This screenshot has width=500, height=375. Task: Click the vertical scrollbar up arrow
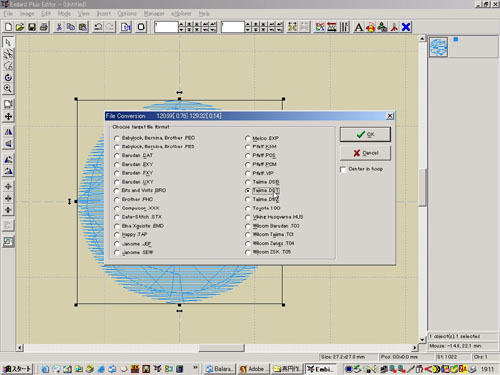422,39
